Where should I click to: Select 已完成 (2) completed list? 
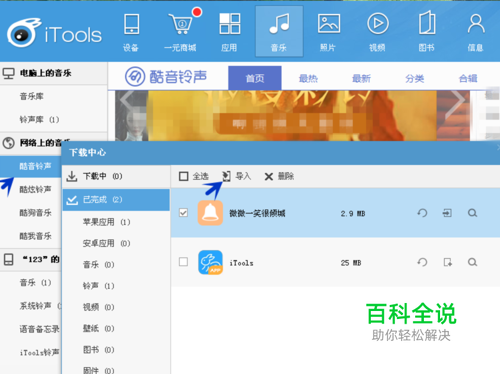click(x=116, y=200)
